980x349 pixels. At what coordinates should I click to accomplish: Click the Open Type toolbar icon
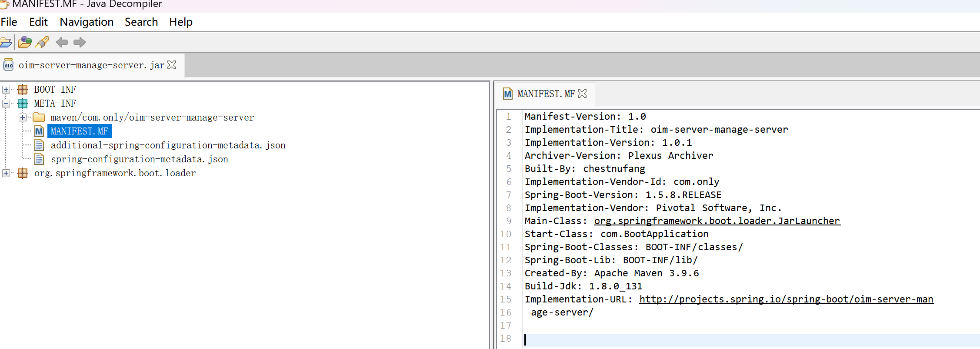[25, 42]
